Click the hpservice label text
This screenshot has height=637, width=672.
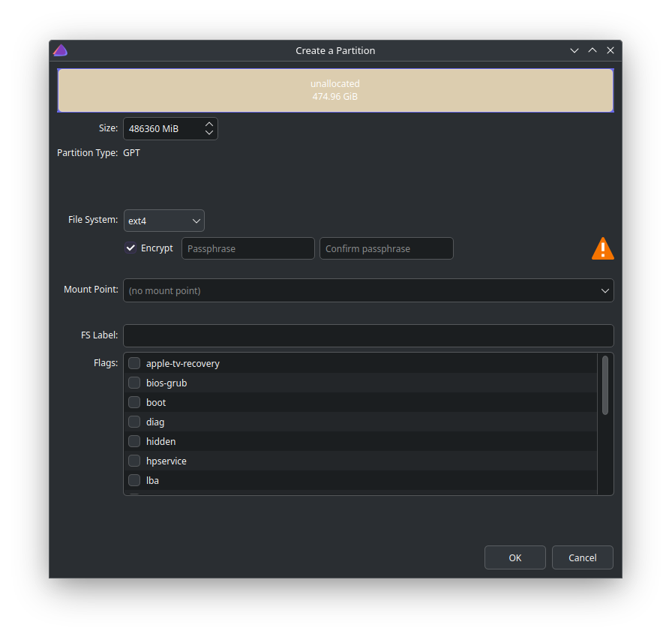tap(166, 461)
